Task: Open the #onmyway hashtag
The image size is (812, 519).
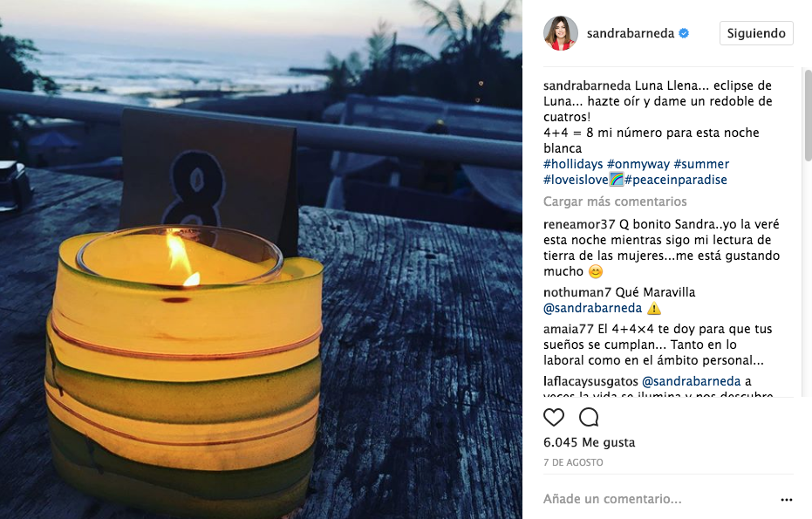Action: coord(638,164)
